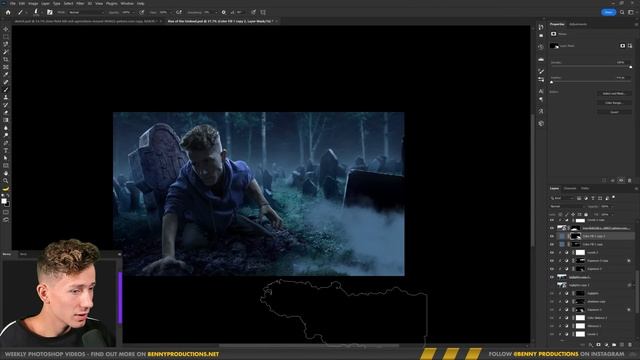Open the Smoothing value dropdown
This screenshot has height=360, width=640.
216,12
